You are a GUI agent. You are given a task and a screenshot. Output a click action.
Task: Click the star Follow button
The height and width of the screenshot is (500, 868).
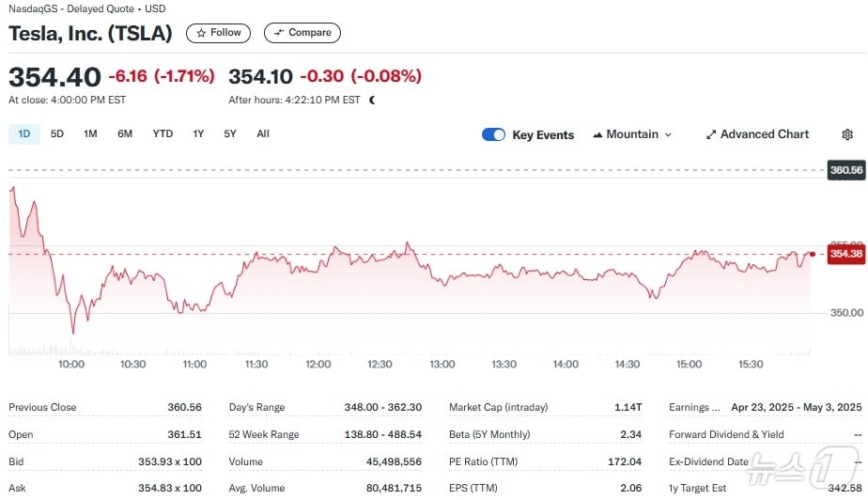point(218,33)
